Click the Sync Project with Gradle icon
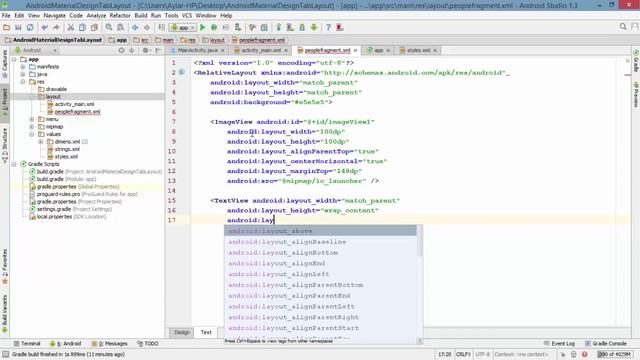The image size is (640, 360). (x=279, y=27)
